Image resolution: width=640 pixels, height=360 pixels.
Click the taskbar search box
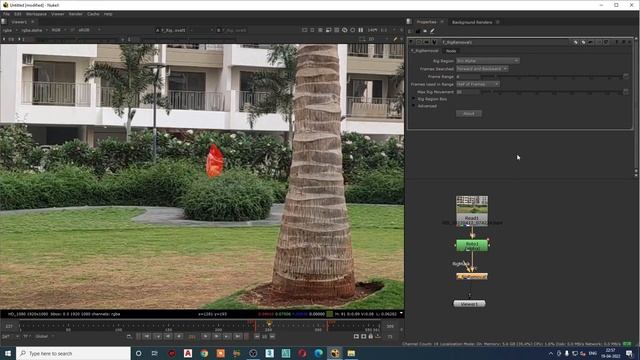73,353
